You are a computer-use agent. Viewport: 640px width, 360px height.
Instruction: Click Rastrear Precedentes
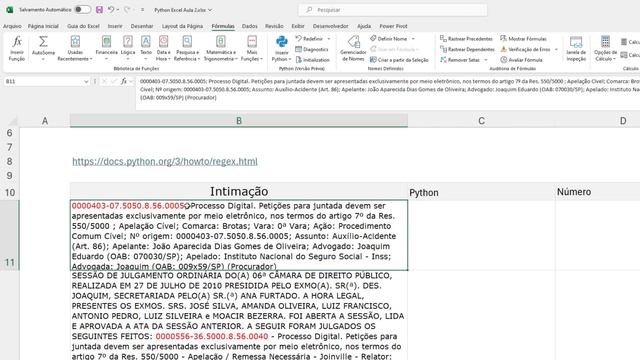(x=466, y=39)
